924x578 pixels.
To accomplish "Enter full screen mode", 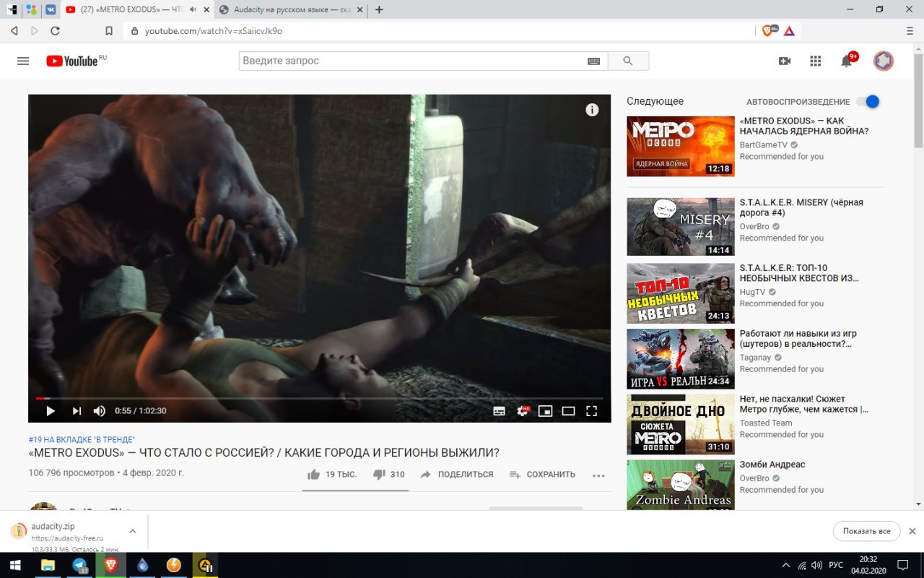I will [592, 411].
